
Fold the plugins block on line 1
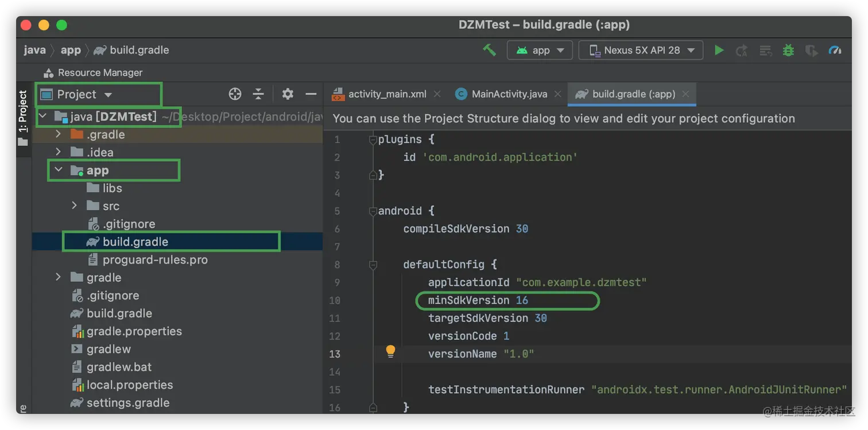373,140
